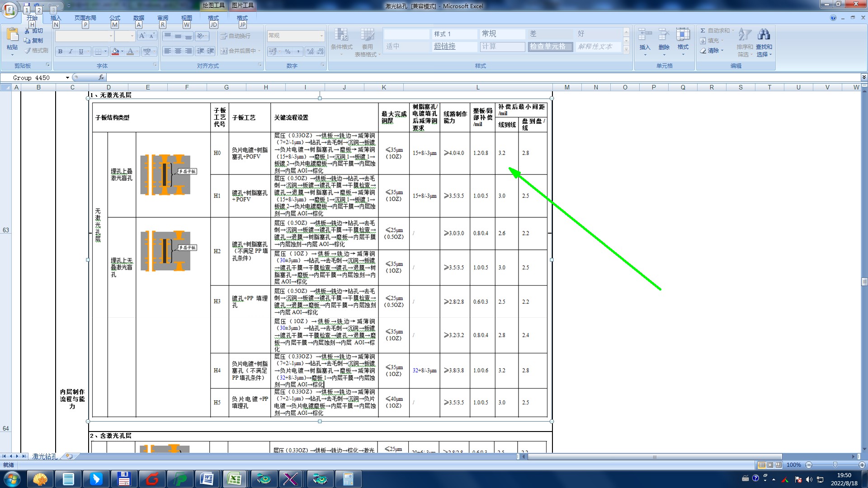868x488 pixels.
Task: Open Excel from the Windows taskbar
Action: 234,479
